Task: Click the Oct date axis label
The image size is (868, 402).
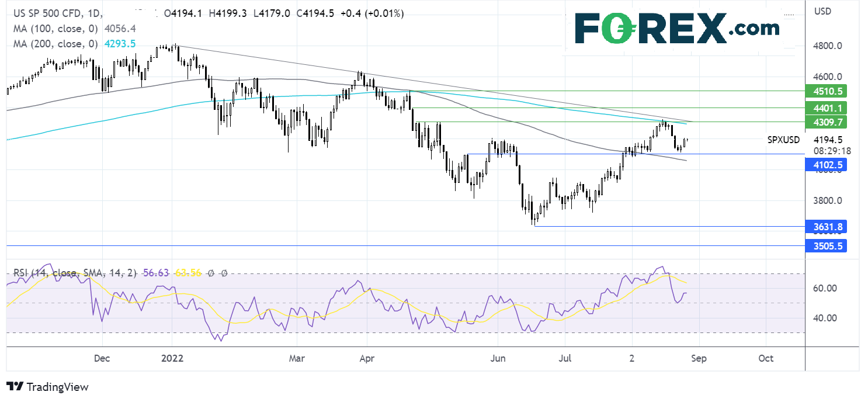Action: [x=766, y=358]
